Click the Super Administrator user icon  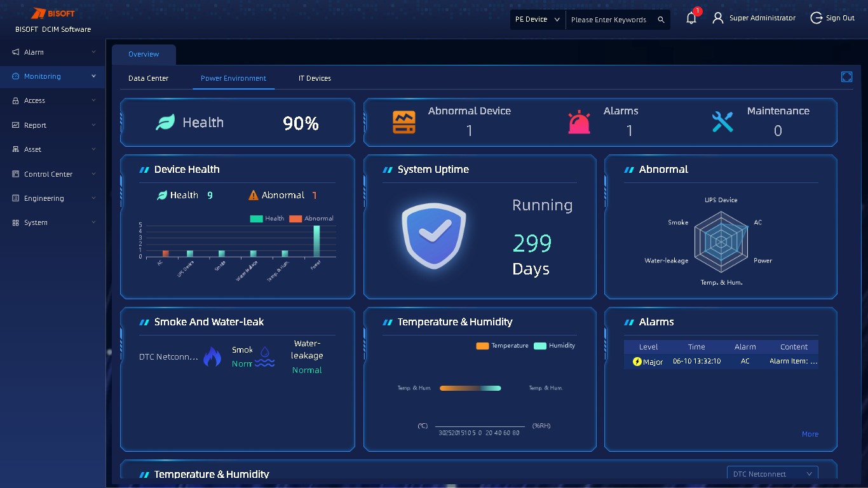point(718,18)
